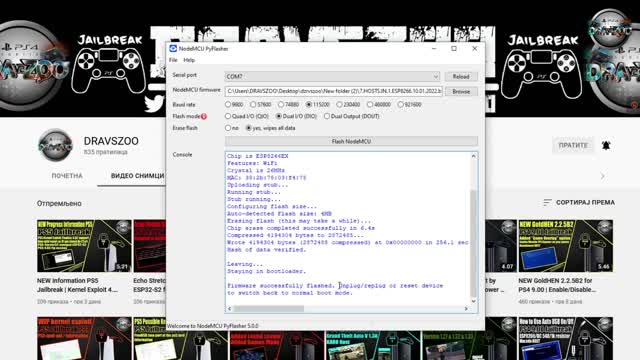Click the right chevron on the channel tabs
This screenshot has height=360, width=640.
click(x=602, y=176)
